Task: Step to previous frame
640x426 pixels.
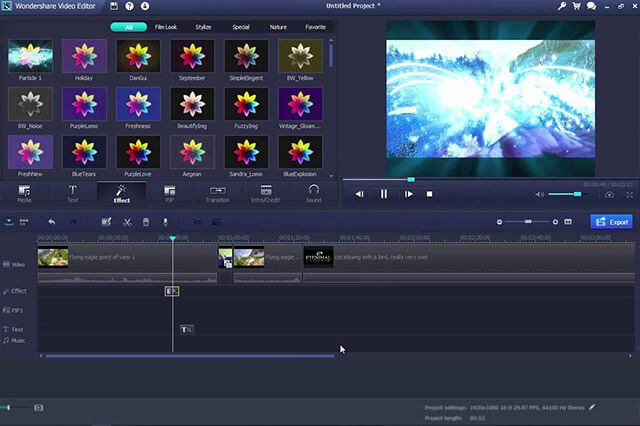Action: (x=359, y=194)
